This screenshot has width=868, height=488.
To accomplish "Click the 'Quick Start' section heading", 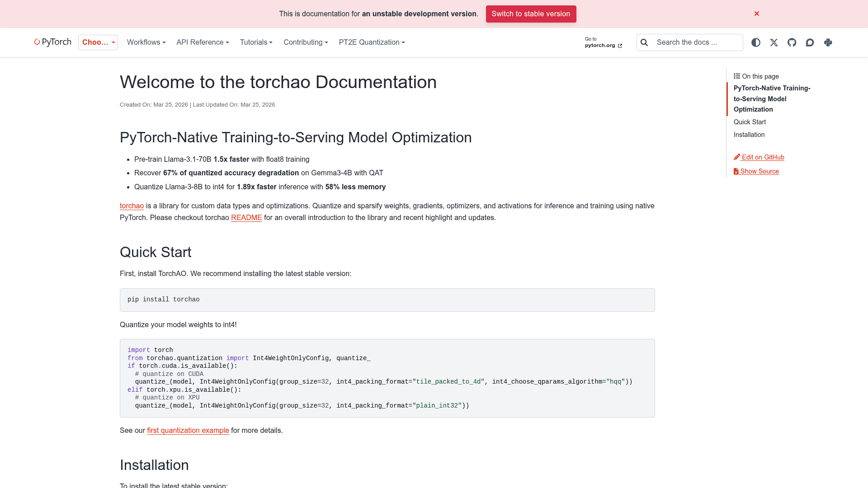I will tap(156, 252).
